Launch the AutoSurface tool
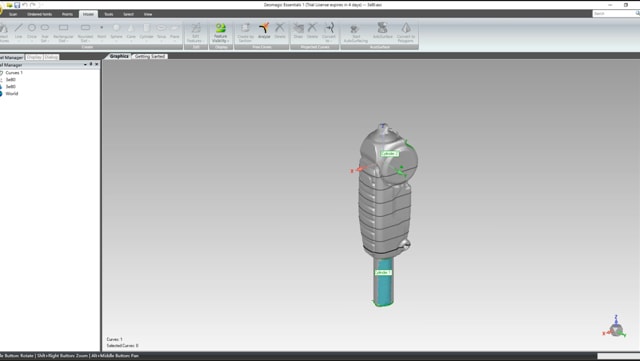 point(382,31)
